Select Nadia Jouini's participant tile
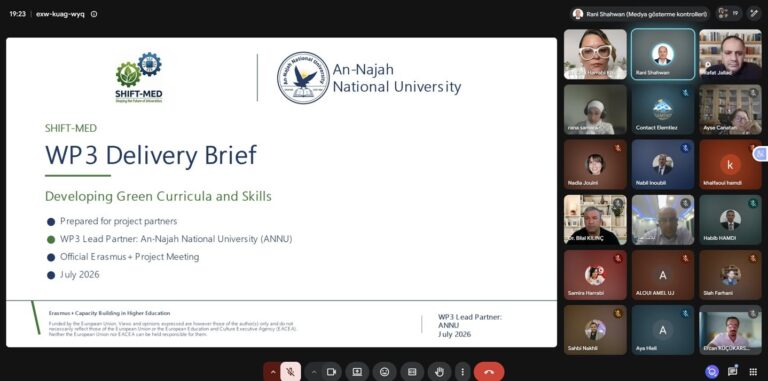Viewport: 768px width, 381px height. coord(595,165)
